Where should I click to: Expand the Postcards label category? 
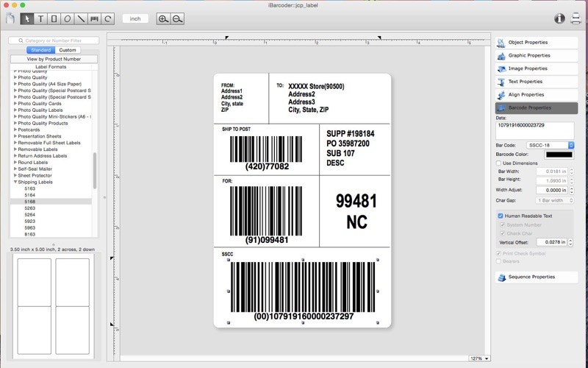[x=15, y=130]
